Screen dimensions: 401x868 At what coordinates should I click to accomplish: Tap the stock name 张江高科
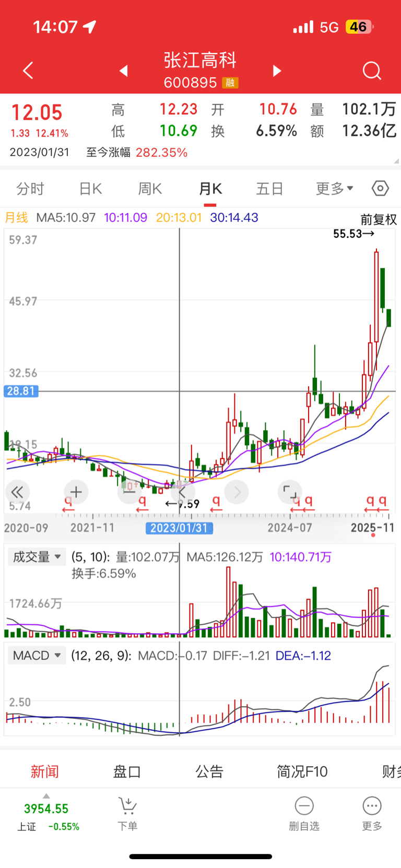(200, 60)
